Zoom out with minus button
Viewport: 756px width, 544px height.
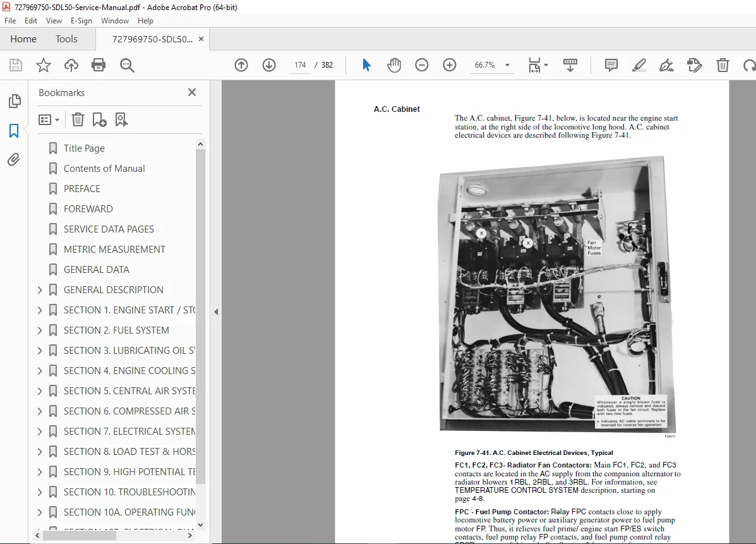tap(421, 65)
